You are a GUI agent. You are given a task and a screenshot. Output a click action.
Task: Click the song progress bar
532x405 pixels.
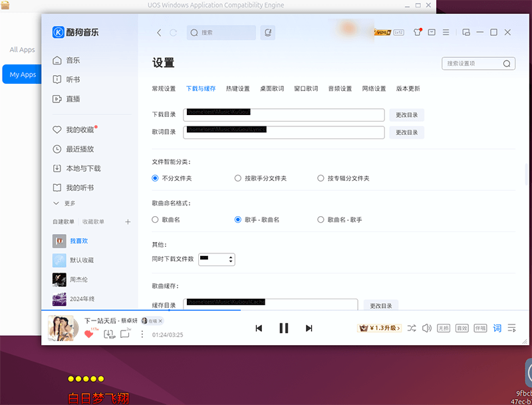pyautogui.click(x=285, y=310)
